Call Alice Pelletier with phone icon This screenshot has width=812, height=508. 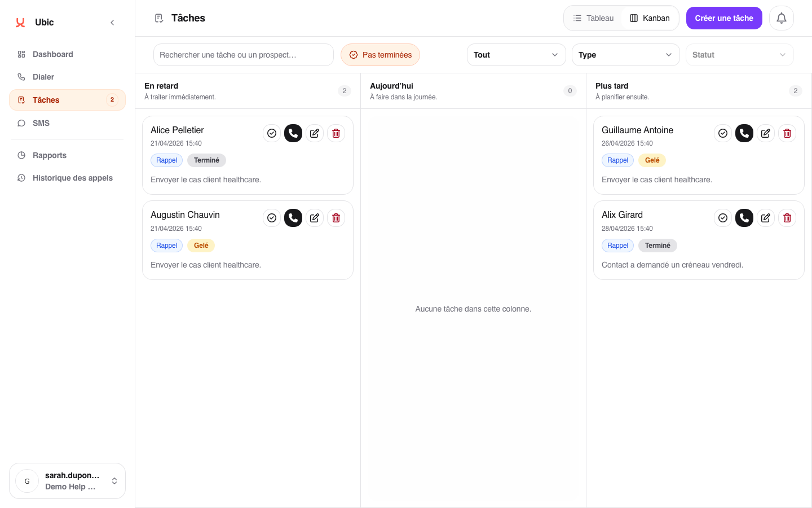click(x=293, y=133)
